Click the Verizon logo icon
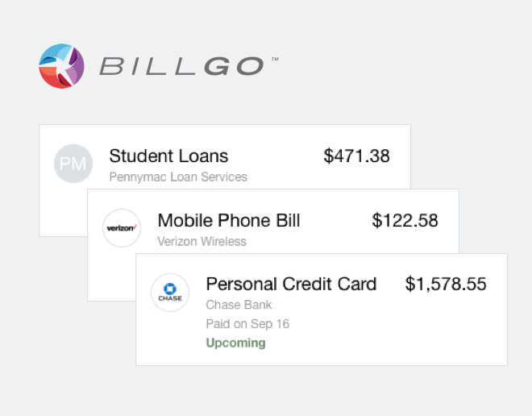This screenshot has height=416, width=532. pos(122,228)
